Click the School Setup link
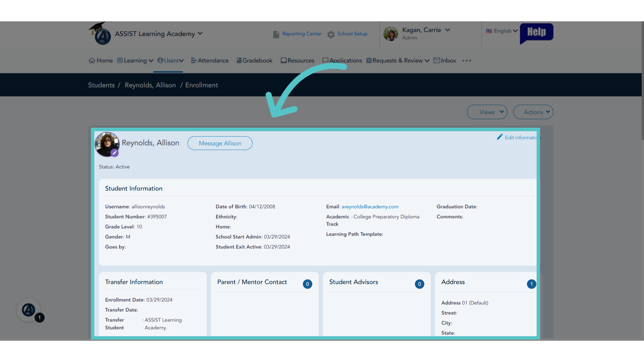Image resolution: width=644 pixels, height=362 pixels. 352,34
